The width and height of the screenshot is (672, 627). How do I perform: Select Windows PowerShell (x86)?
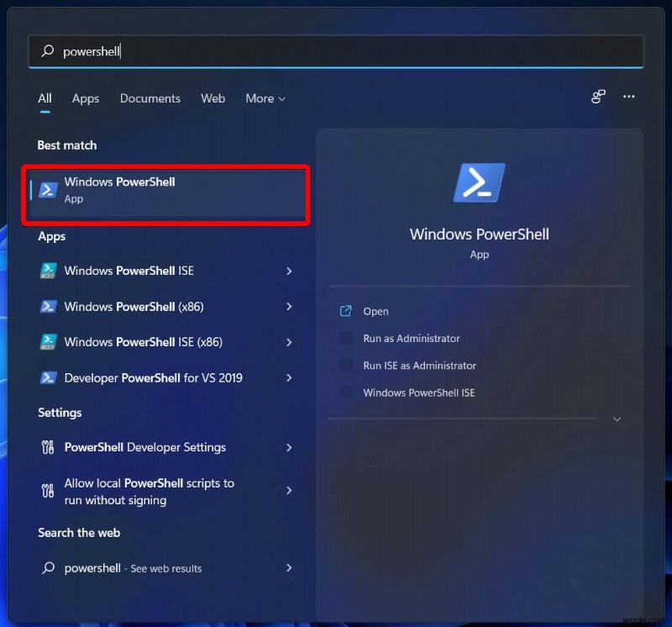pyautogui.click(x=127, y=307)
